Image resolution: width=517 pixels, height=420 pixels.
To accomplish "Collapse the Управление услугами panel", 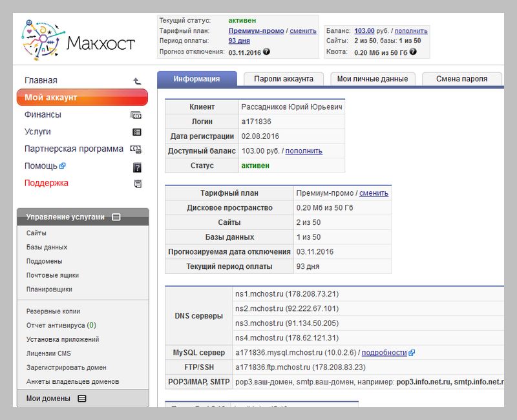I will click(116, 217).
